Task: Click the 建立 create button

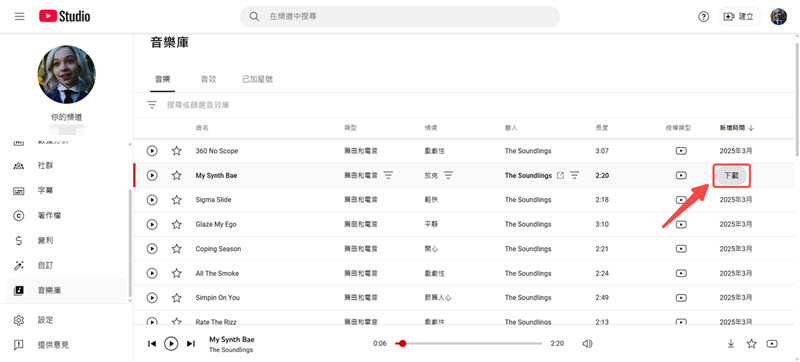Action: tap(739, 17)
